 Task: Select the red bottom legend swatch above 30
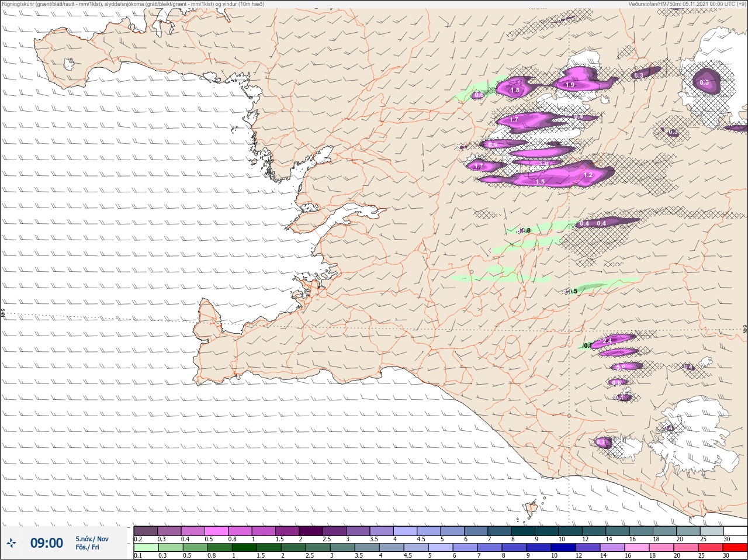click(736, 547)
